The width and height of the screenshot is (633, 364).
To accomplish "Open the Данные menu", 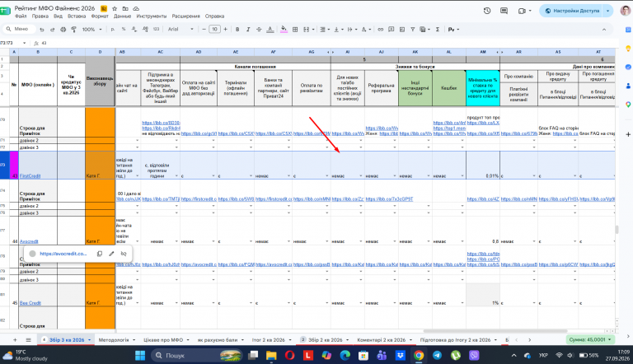I will pyautogui.click(x=122, y=16).
